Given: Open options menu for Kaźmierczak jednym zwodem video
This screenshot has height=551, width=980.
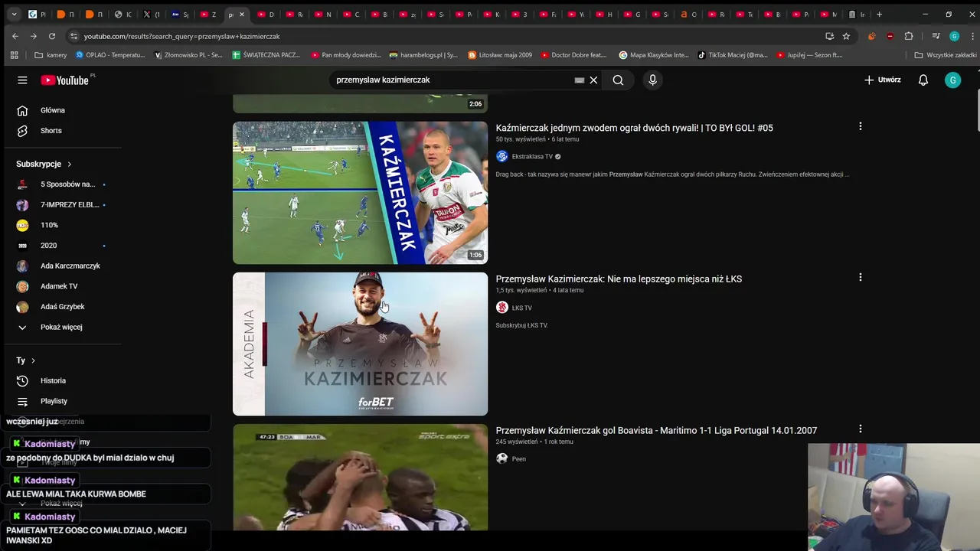Looking at the screenshot, I should coord(860,126).
